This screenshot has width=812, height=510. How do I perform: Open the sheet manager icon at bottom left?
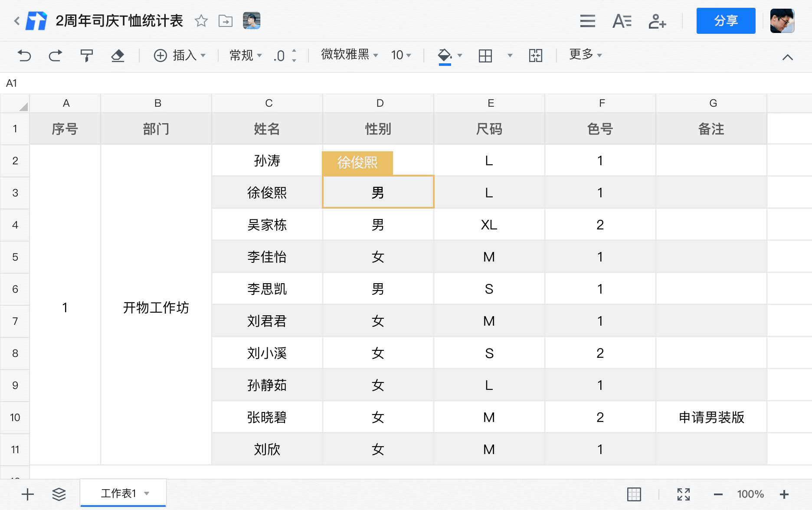point(59,494)
